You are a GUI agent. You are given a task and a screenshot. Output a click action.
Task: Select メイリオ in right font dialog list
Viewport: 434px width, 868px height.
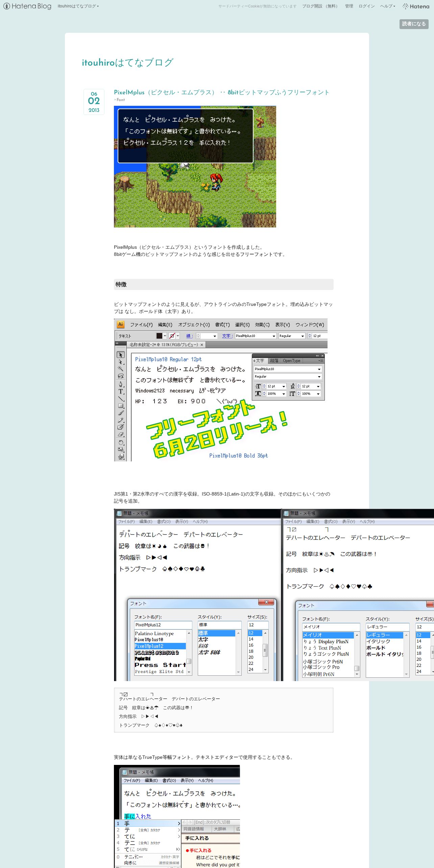click(x=328, y=635)
